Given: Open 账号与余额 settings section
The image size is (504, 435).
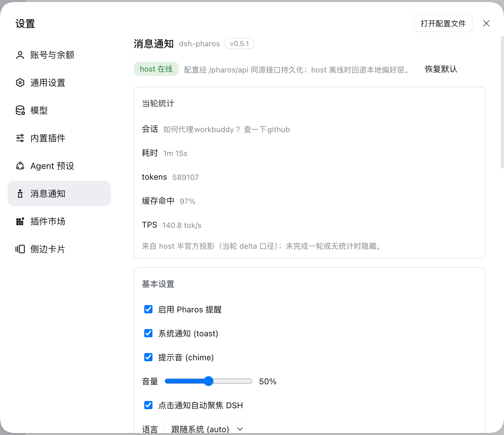Looking at the screenshot, I should point(59,55).
